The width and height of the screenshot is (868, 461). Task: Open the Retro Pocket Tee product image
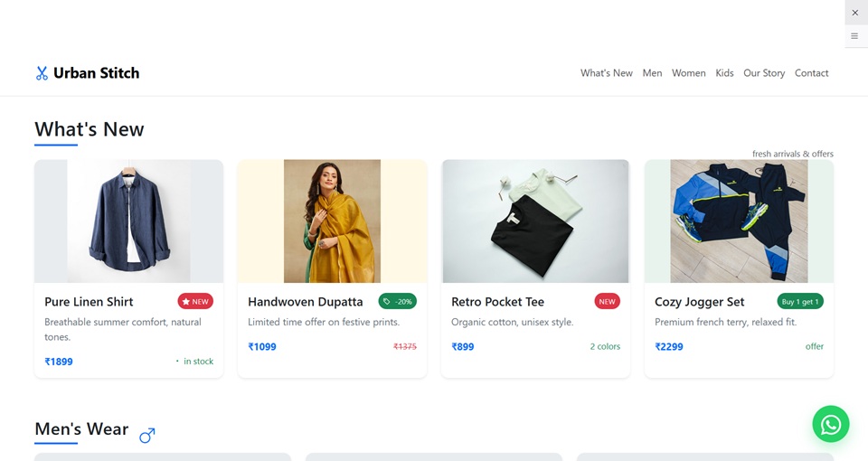point(535,221)
